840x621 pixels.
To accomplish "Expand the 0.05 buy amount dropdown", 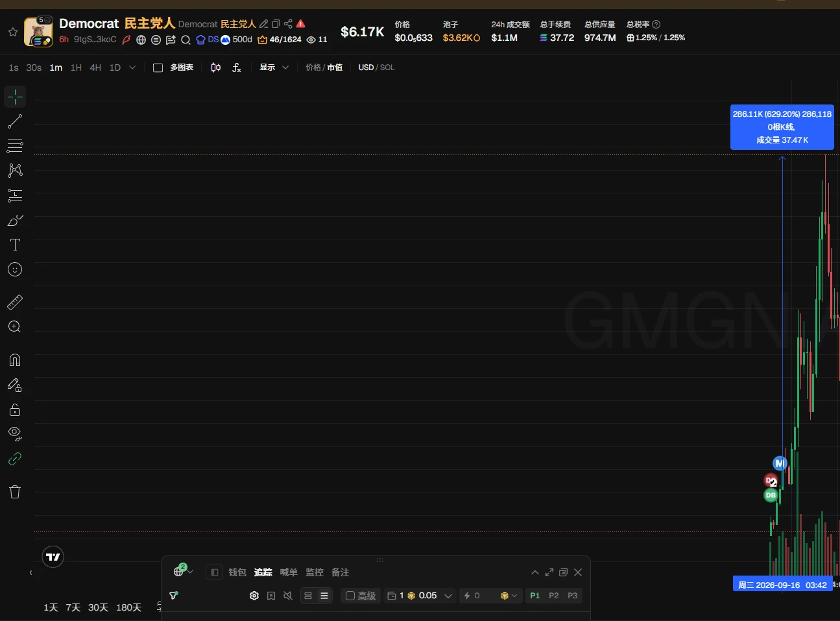I will (x=448, y=596).
